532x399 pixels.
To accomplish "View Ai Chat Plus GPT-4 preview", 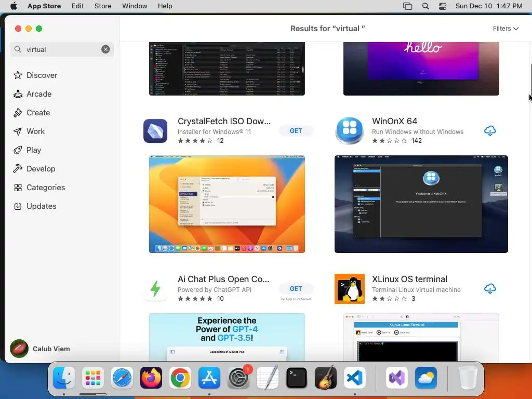I will (x=227, y=337).
